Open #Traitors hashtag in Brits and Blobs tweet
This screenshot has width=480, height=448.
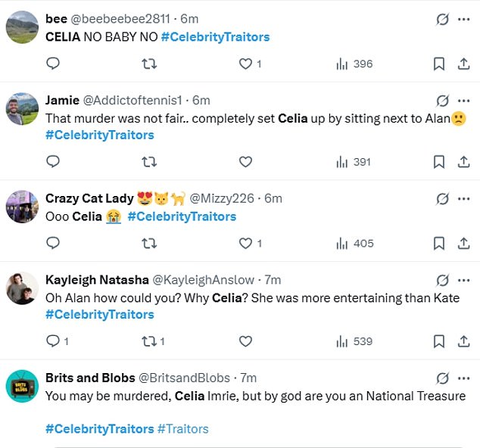[x=182, y=429]
